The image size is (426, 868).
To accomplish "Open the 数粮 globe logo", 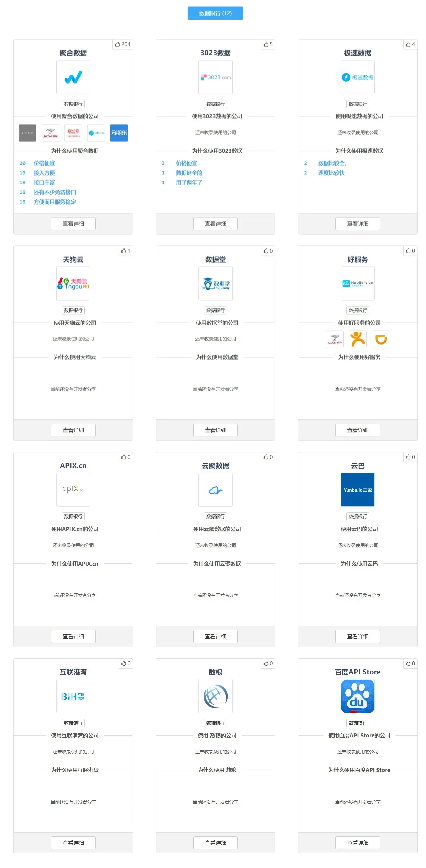I will pos(216,696).
